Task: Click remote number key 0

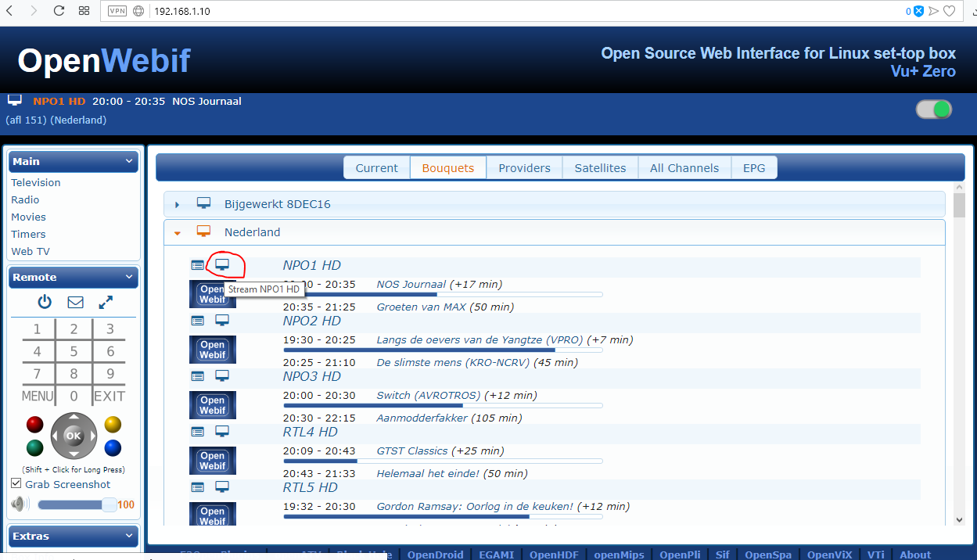Action: 74,396
